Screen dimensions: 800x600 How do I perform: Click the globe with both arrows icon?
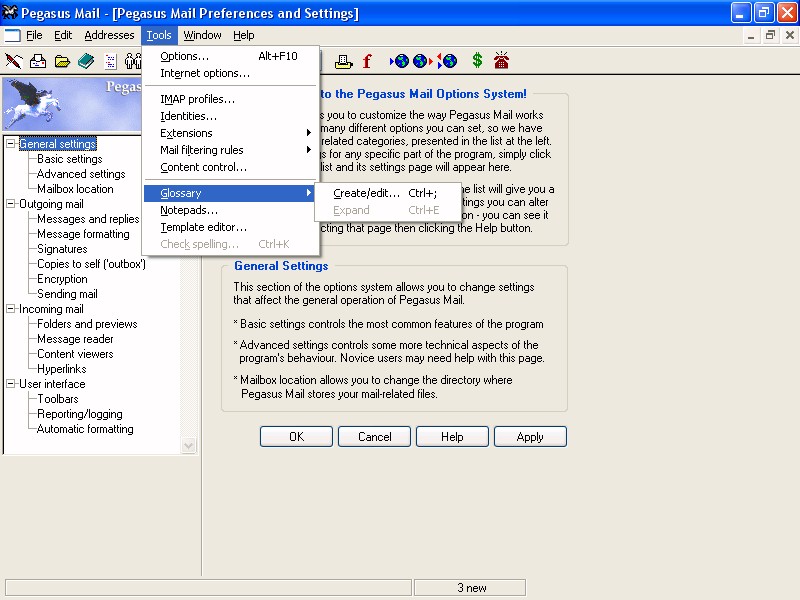click(x=447, y=61)
